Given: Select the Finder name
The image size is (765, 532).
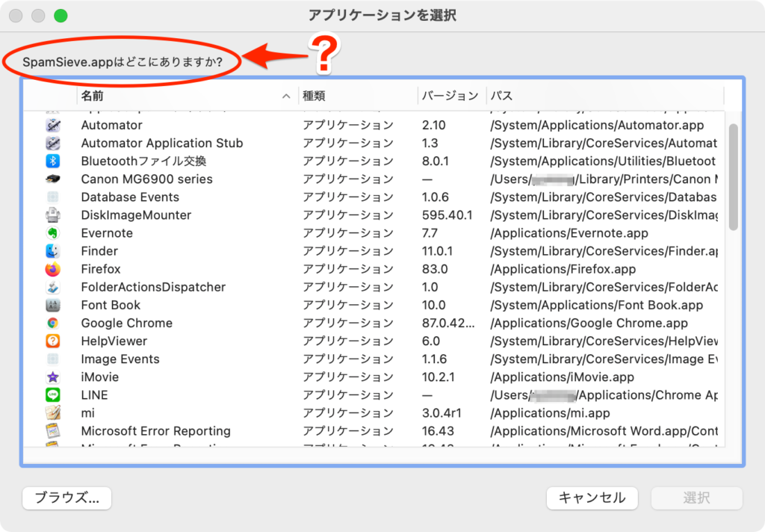Looking at the screenshot, I should (x=99, y=251).
